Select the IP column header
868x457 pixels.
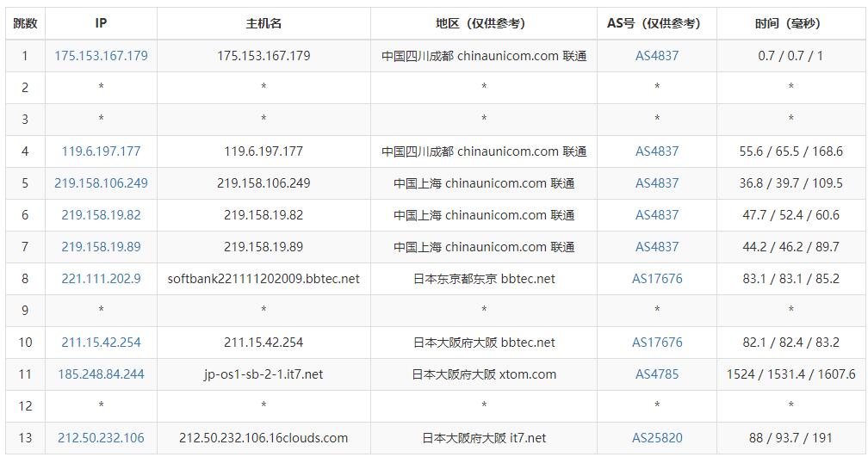coord(101,23)
